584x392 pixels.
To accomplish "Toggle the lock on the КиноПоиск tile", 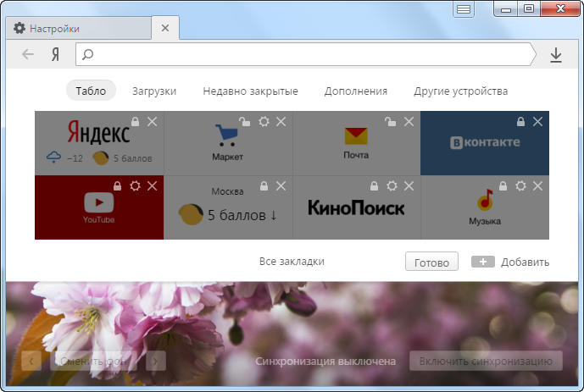I will [374, 185].
